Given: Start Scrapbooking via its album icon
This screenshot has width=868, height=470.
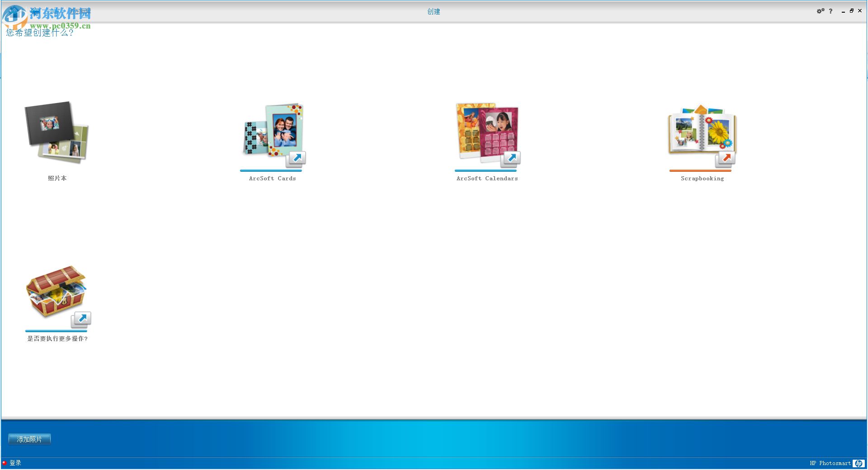Looking at the screenshot, I should click(703, 136).
